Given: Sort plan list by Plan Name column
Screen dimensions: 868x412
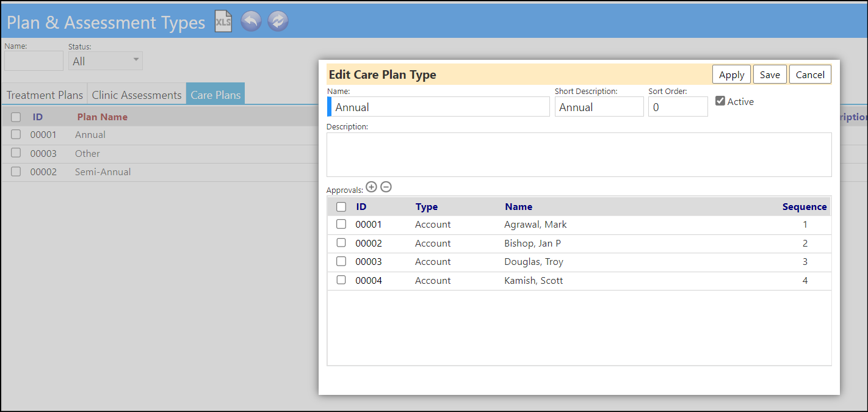Looking at the screenshot, I should click(x=103, y=117).
